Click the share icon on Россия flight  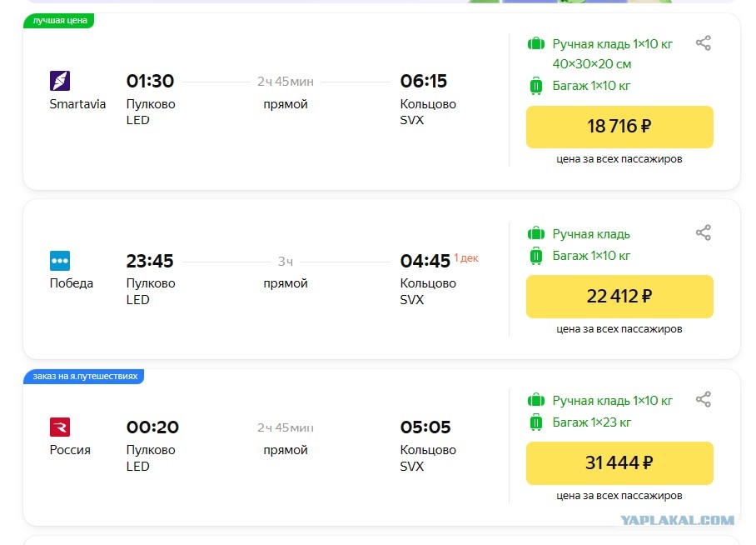pos(704,399)
